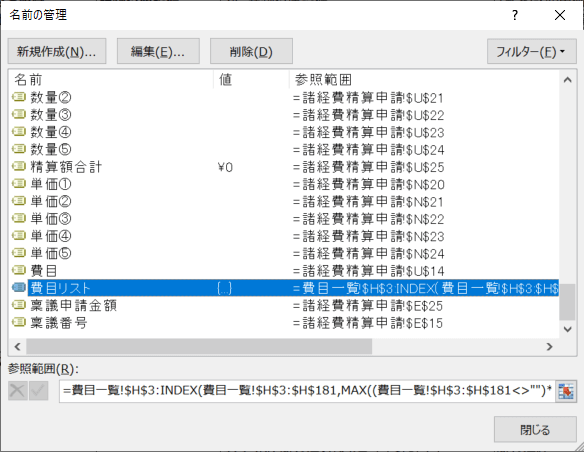Click the vertical scrollbar up arrow
Viewport: 584px width, 452px height.
coord(568,80)
